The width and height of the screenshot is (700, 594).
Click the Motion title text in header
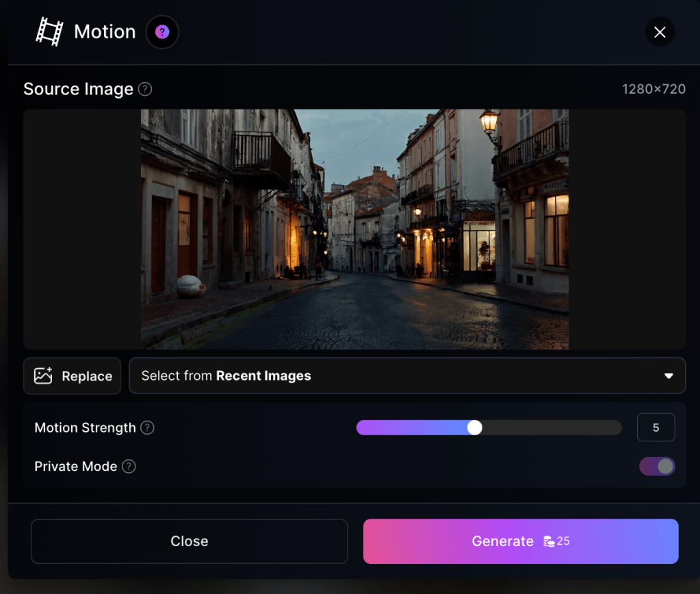tap(105, 32)
